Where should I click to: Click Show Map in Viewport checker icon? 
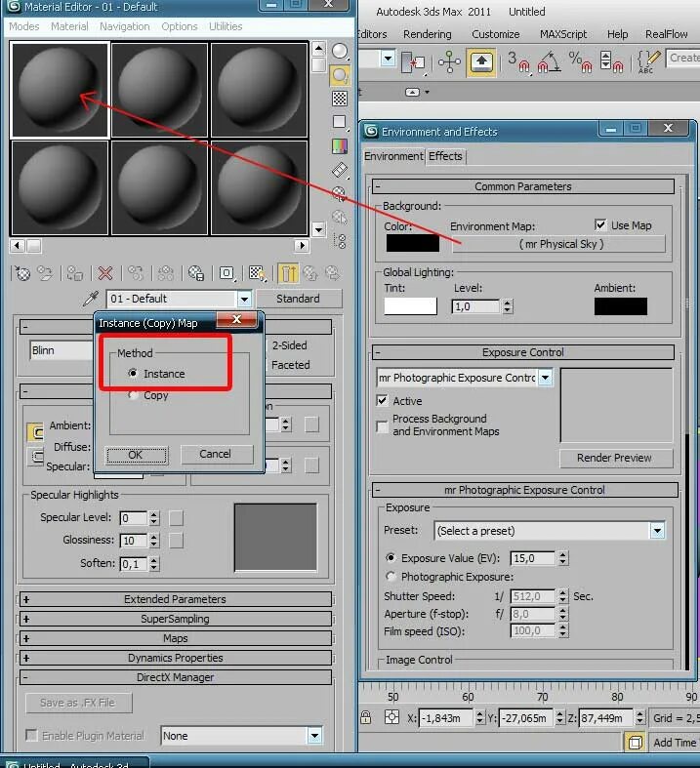click(257, 273)
